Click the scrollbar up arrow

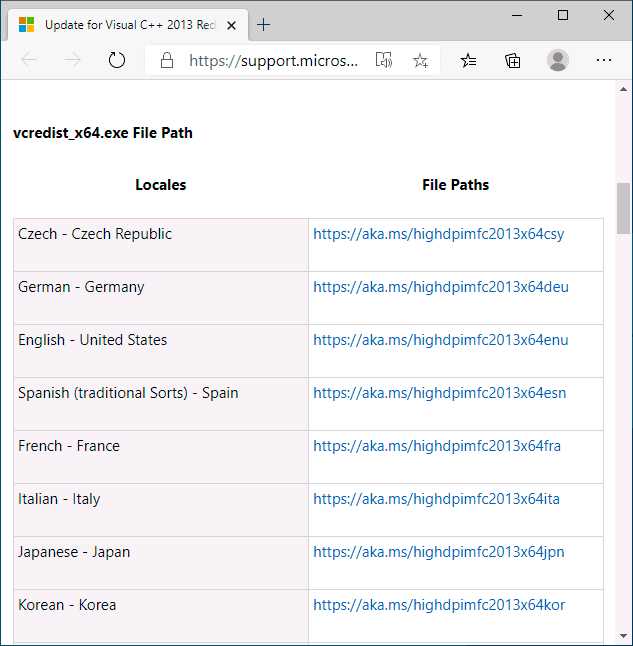pyautogui.click(x=623, y=89)
